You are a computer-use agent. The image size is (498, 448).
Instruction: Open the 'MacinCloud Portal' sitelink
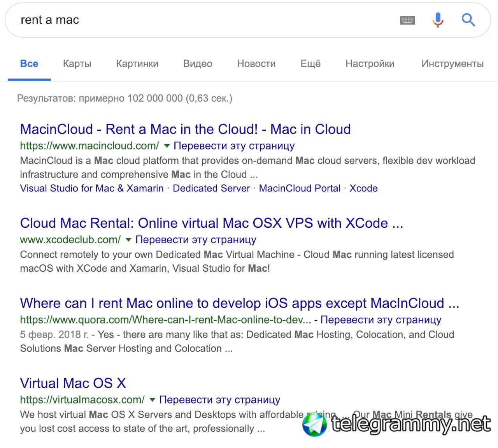[x=300, y=188]
